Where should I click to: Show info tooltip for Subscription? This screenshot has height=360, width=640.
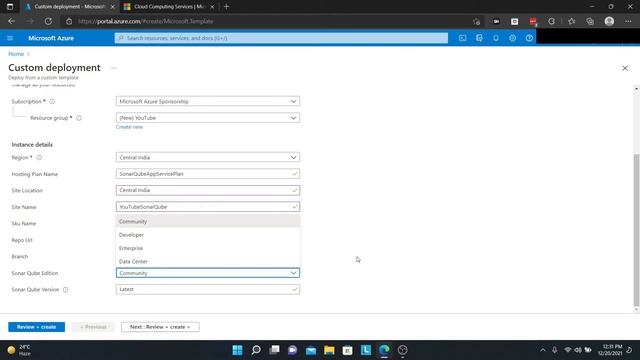(x=52, y=101)
